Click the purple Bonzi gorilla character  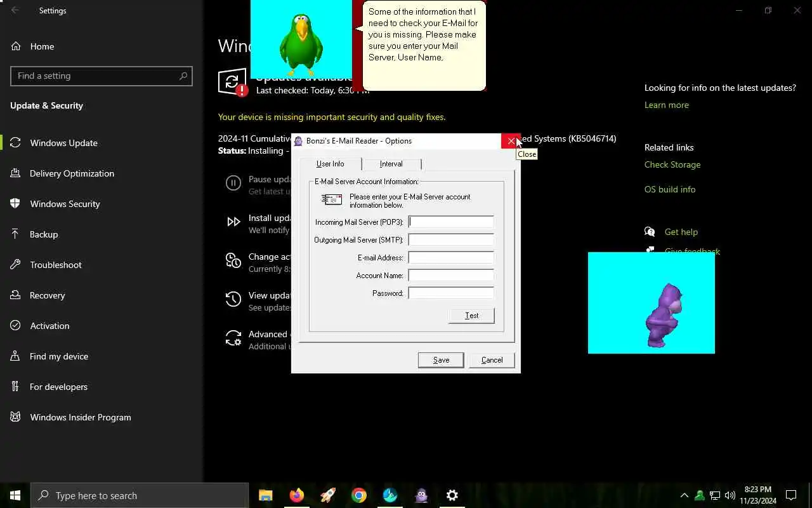[664, 316]
